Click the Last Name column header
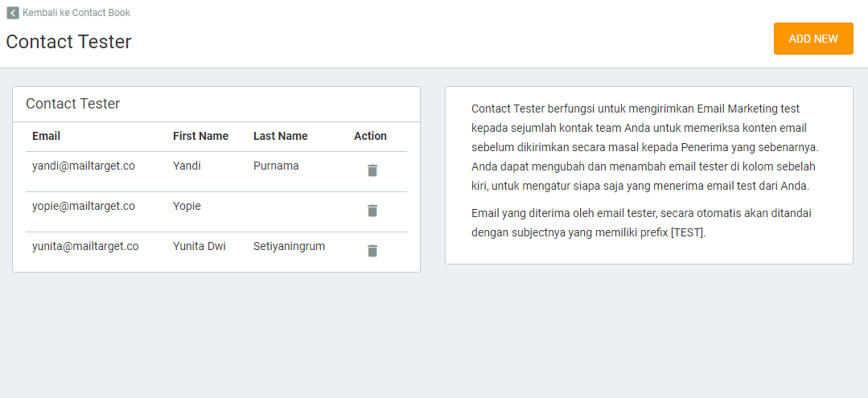 (x=281, y=136)
